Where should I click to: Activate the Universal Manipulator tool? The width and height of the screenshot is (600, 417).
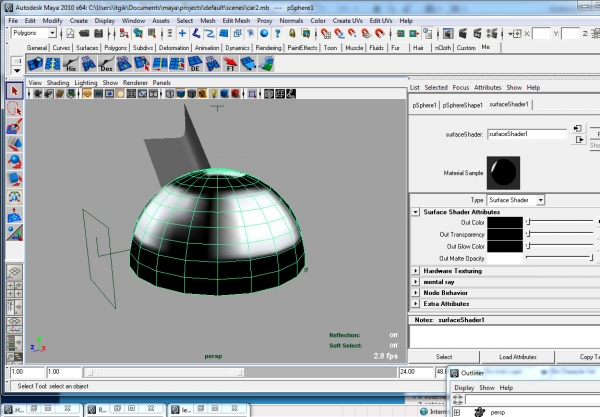(x=15, y=197)
